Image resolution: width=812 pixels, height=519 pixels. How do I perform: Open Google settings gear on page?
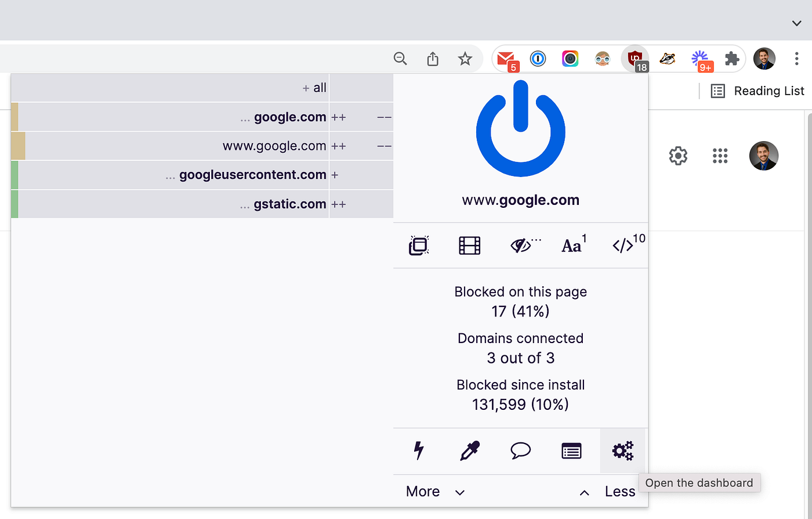pos(678,156)
